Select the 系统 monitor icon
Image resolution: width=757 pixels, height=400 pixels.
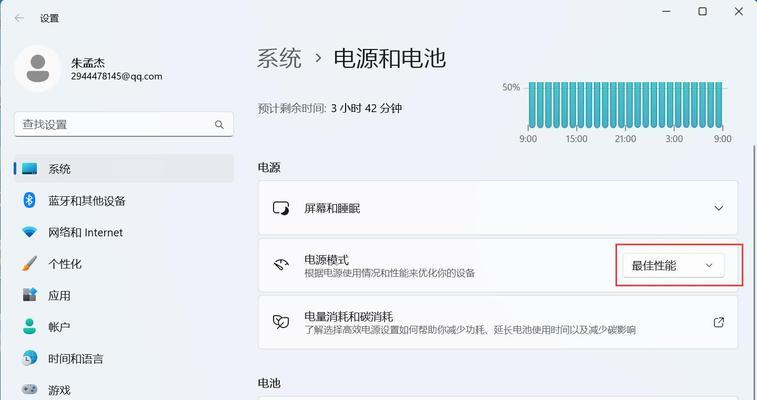click(29, 169)
